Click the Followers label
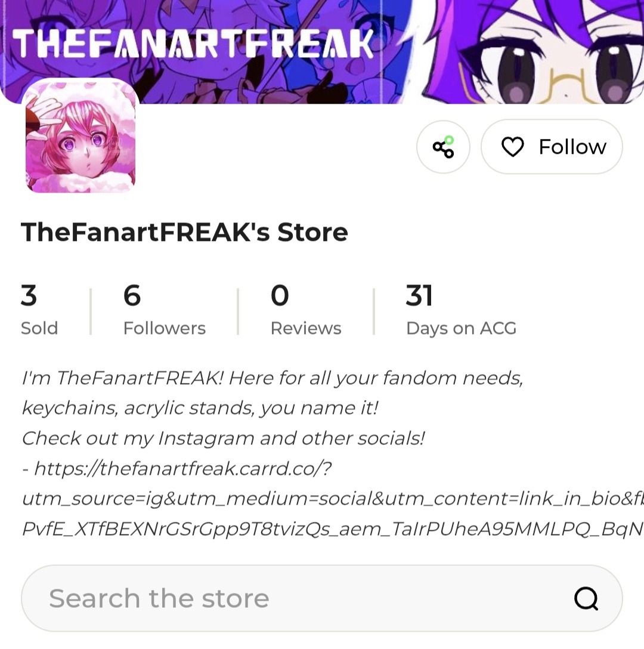 [165, 328]
